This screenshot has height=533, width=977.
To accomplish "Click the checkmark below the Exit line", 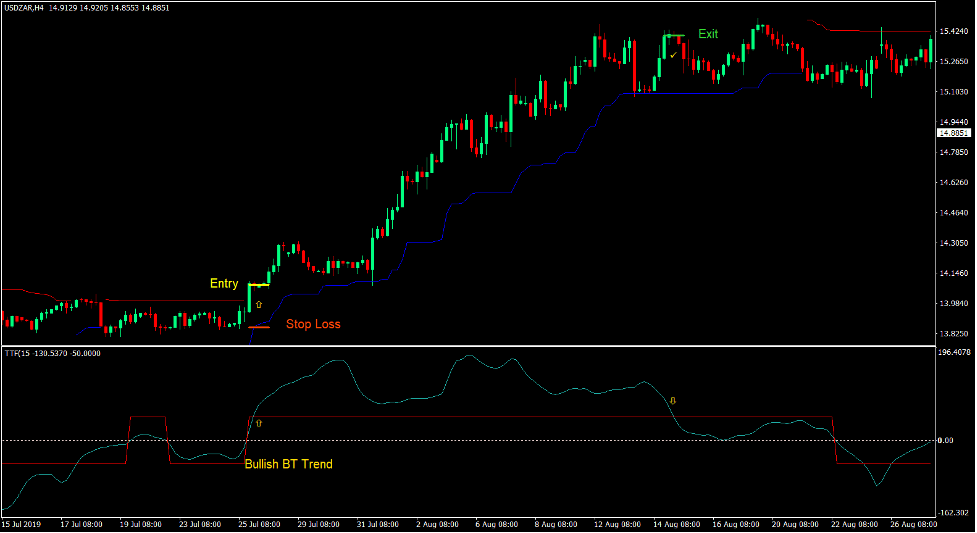I will 674,55.
